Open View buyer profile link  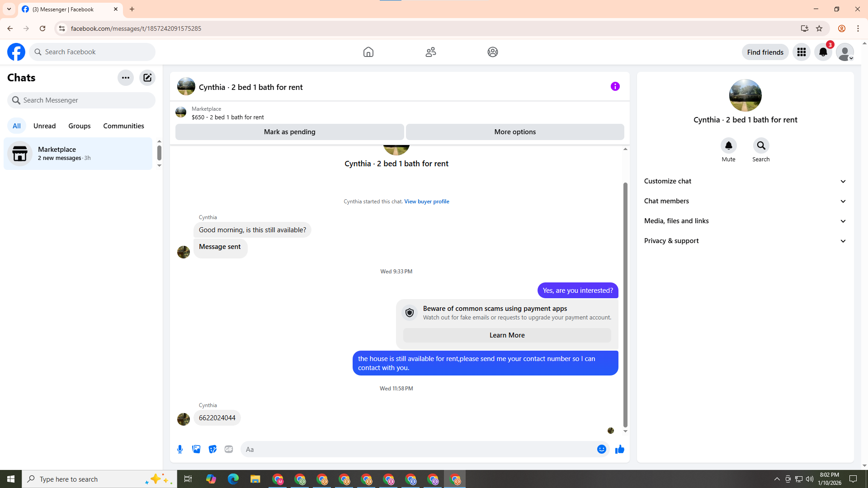(426, 202)
